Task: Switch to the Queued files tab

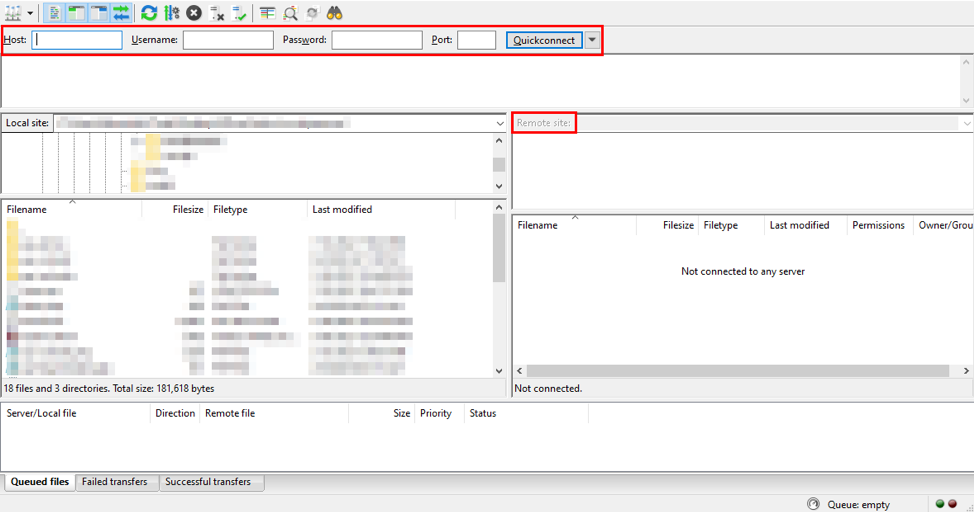Action: [x=40, y=482]
